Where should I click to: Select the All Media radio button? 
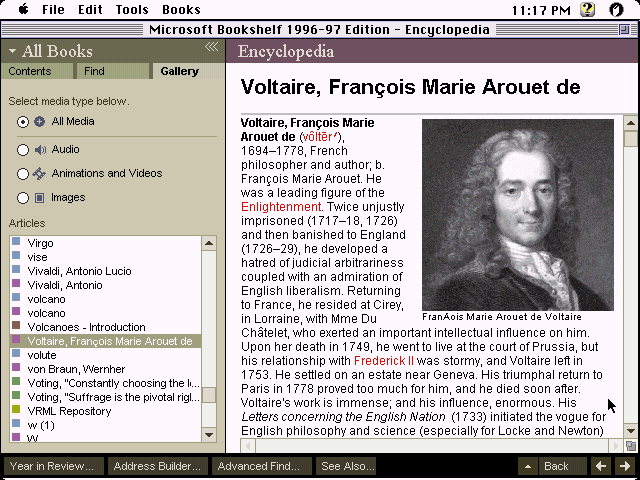pyautogui.click(x=23, y=122)
